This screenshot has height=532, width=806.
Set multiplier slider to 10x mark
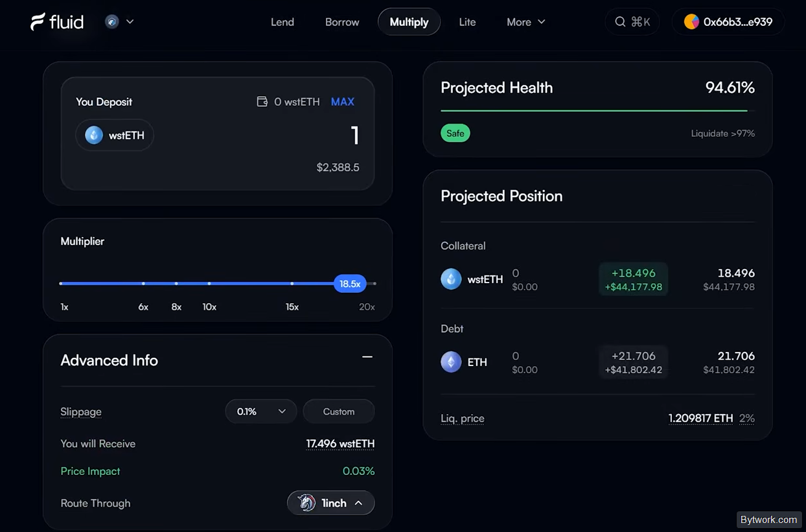[209, 284]
